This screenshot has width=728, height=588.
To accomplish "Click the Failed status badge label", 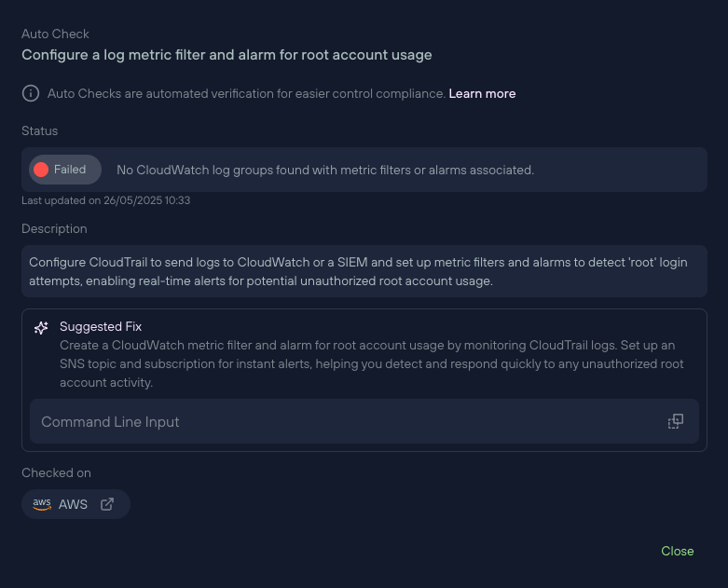I will (70, 170).
